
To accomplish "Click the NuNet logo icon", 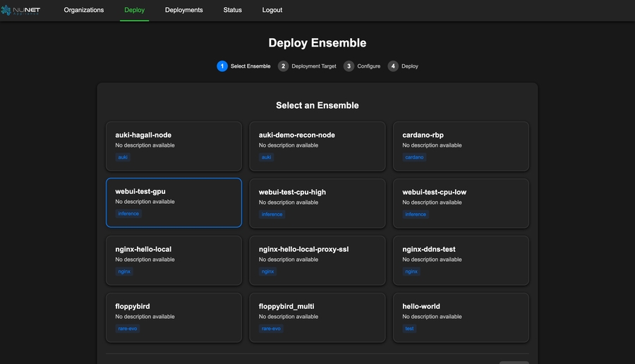I will (x=6, y=10).
